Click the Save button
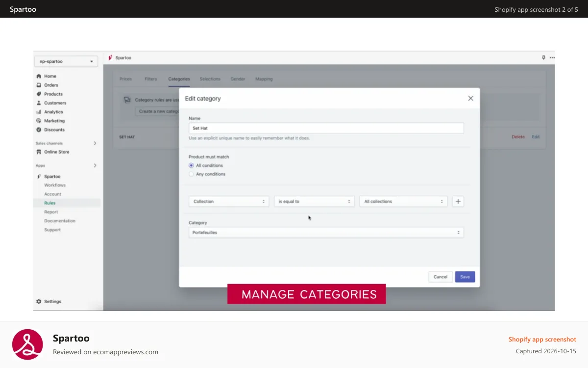Screen dimensions: 588x368 pos(465,277)
